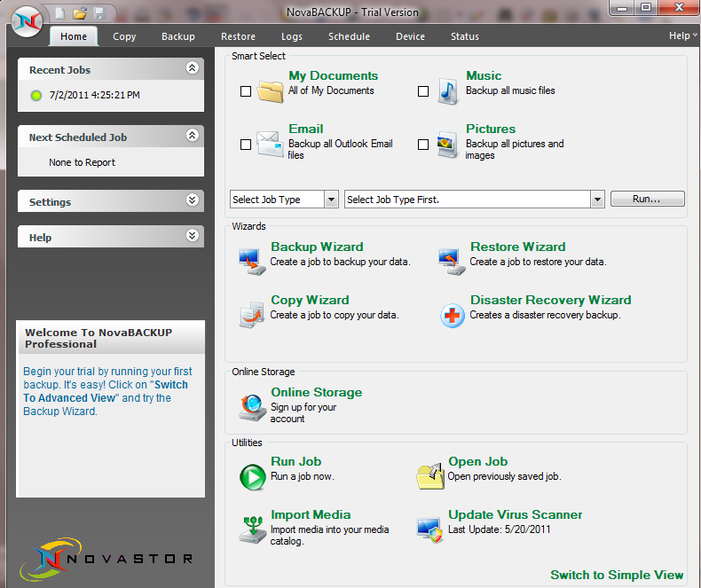Image resolution: width=701 pixels, height=588 pixels.
Task: Click the Update Virus Scanner icon
Action: 430,529
